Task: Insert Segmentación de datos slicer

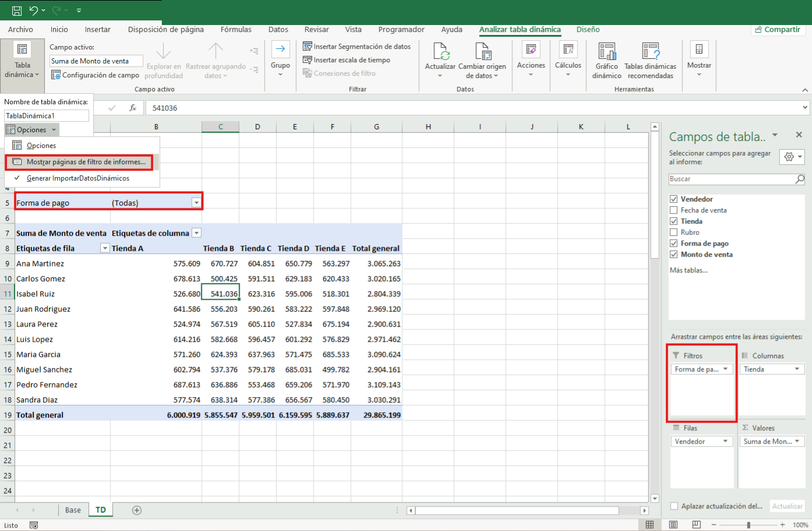Action: coord(357,46)
